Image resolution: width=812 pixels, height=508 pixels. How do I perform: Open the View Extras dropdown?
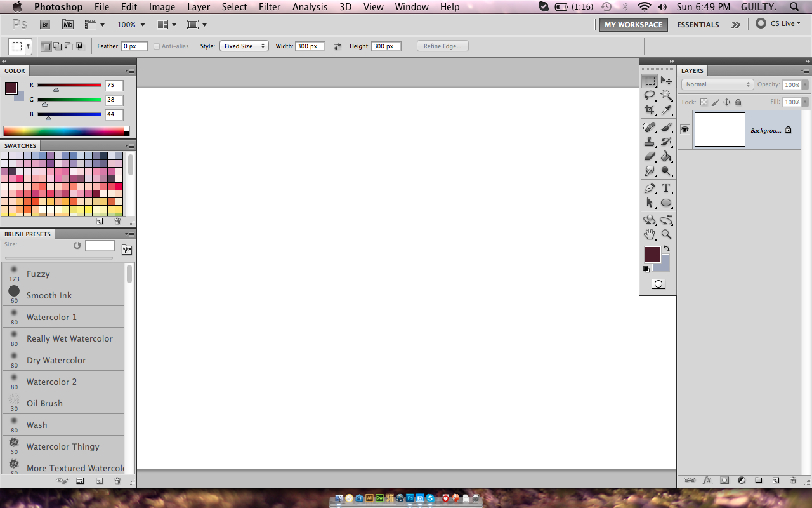[95, 25]
